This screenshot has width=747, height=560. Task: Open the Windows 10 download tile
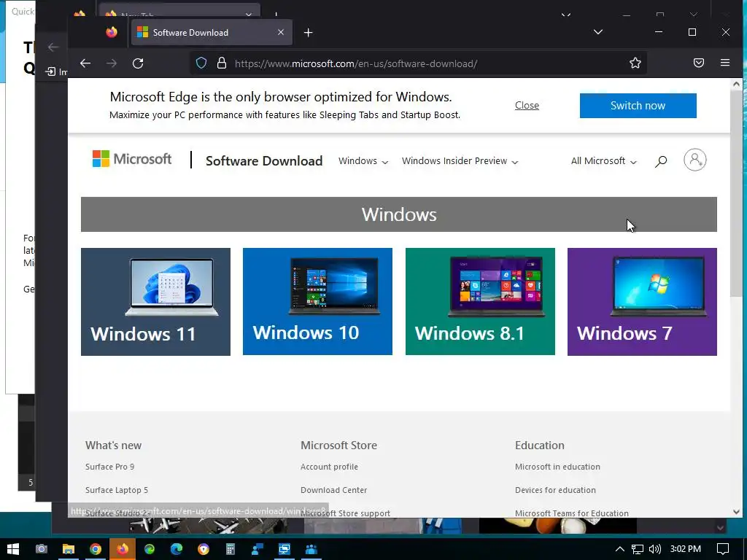coord(318,301)
